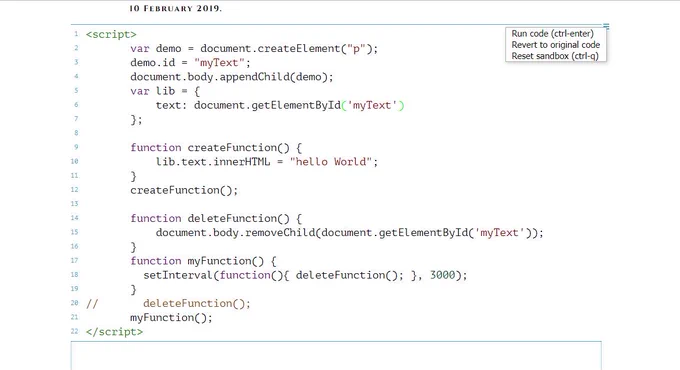Screen dimensions: 680x370
Task: Click the "hello World" string
Action: (331, 162)
